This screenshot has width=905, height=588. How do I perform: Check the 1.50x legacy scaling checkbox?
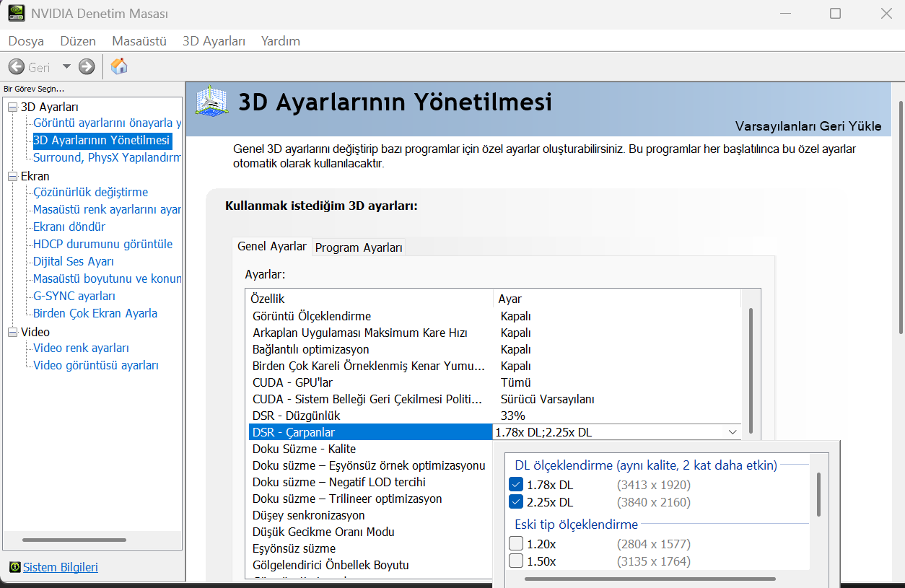click(x=516, y=561)
